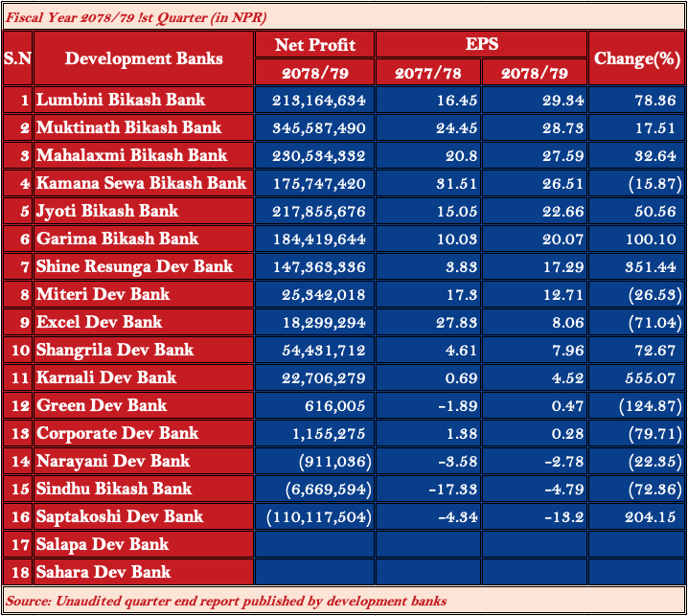Click net profit value 230,534,332
The width and height of the screenshot is (688, 616).
pyautogui.click(x=314, y=155)
